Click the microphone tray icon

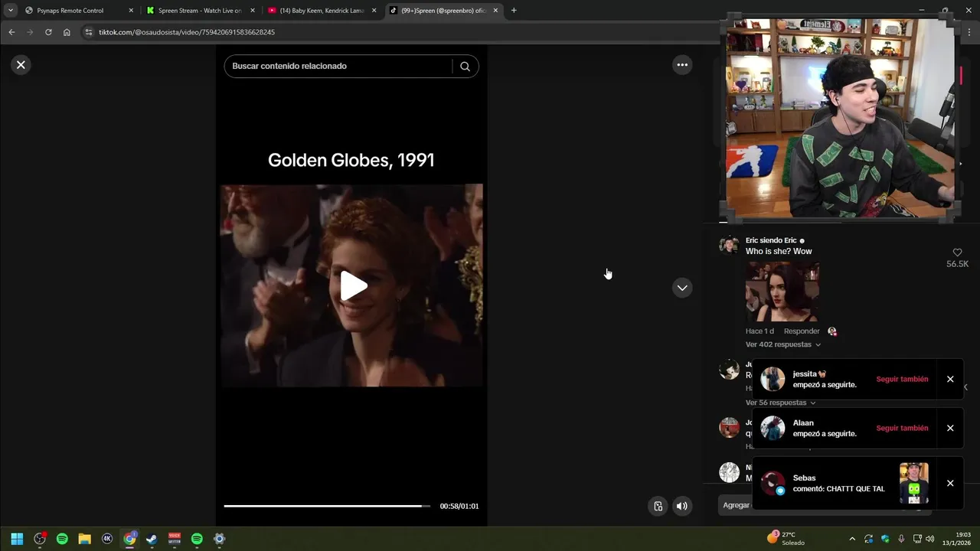901,539
